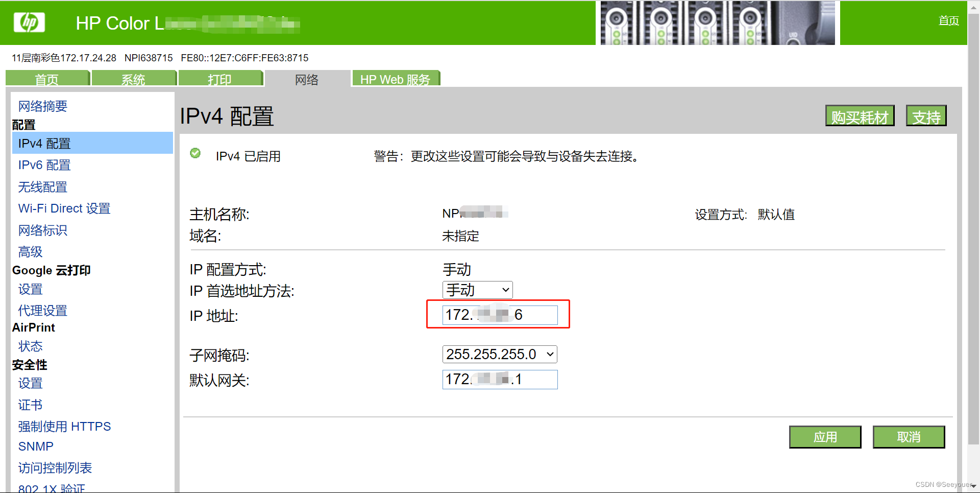Open Wi-Fi Direct 设置 page

coord(64,208)
